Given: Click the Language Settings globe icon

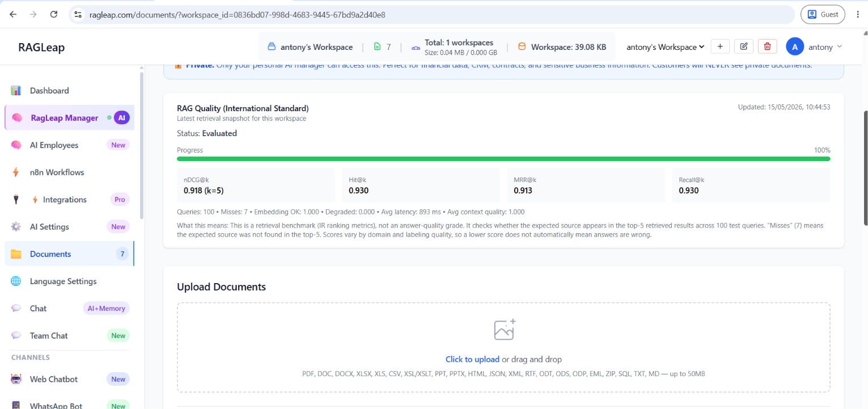Looking at the screenshot, I should (16, 281).
